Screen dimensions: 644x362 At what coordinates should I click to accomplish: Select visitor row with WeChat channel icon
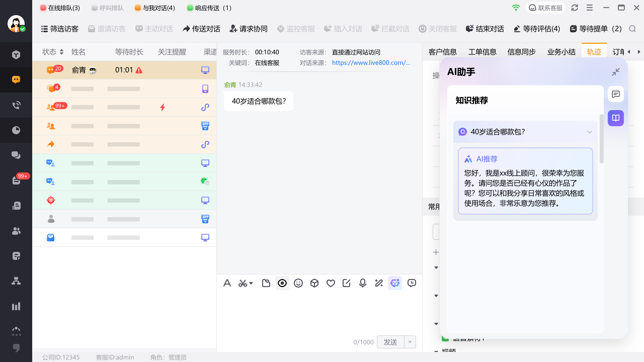[x=124, y=182]
